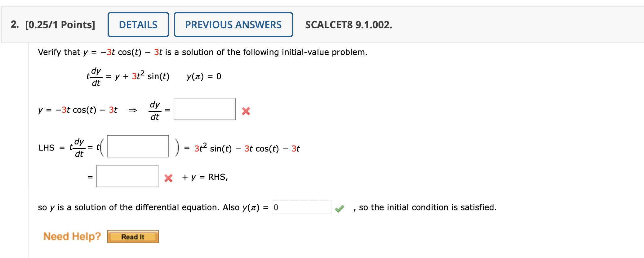Click the RHS expression 3t² sin(t) − 3t cos(t) − 3t
644x258 pixels.
point(246,148)
